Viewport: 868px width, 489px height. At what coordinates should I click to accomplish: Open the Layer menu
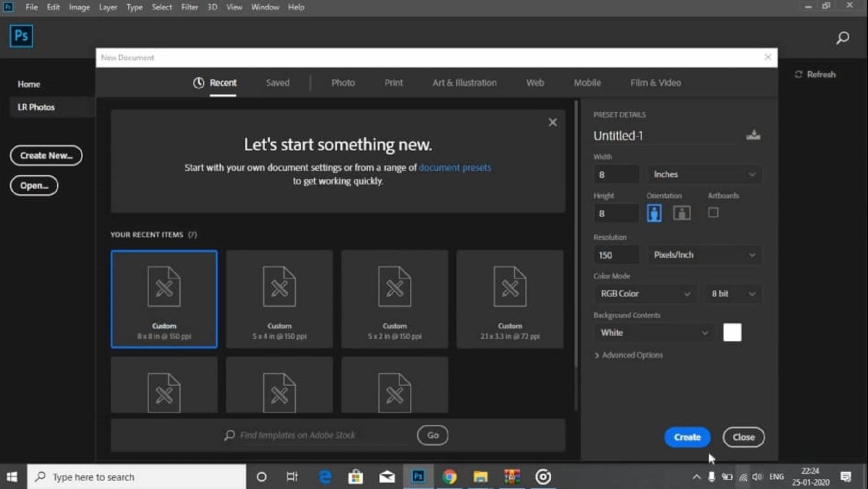(x=108, y=7)
